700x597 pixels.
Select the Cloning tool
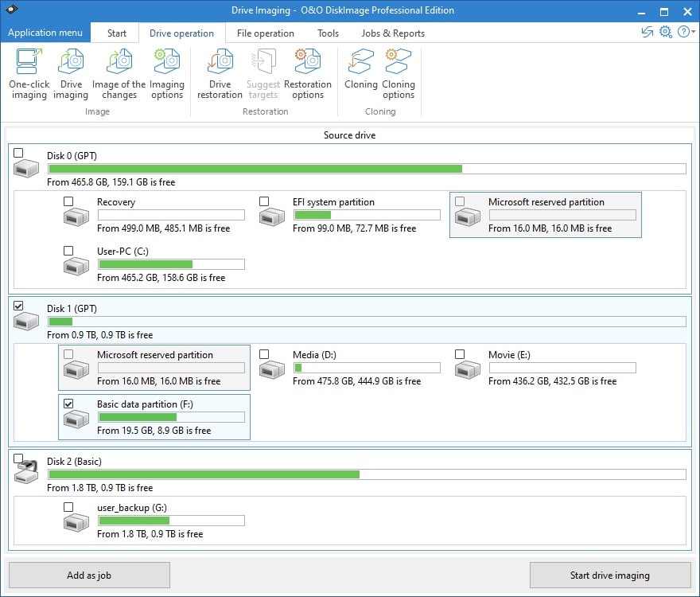pos(360,72)
